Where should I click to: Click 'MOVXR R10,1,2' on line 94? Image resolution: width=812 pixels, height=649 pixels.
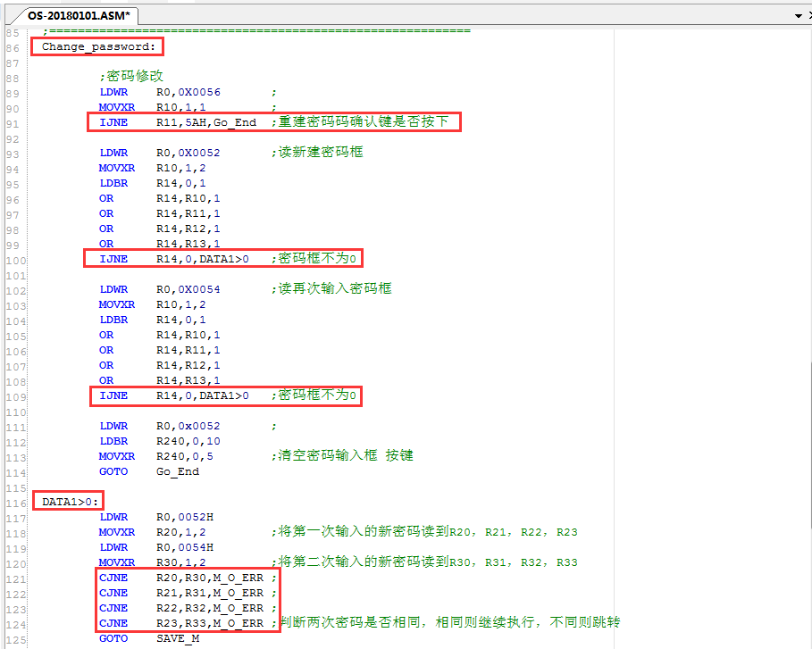point(153,168)
